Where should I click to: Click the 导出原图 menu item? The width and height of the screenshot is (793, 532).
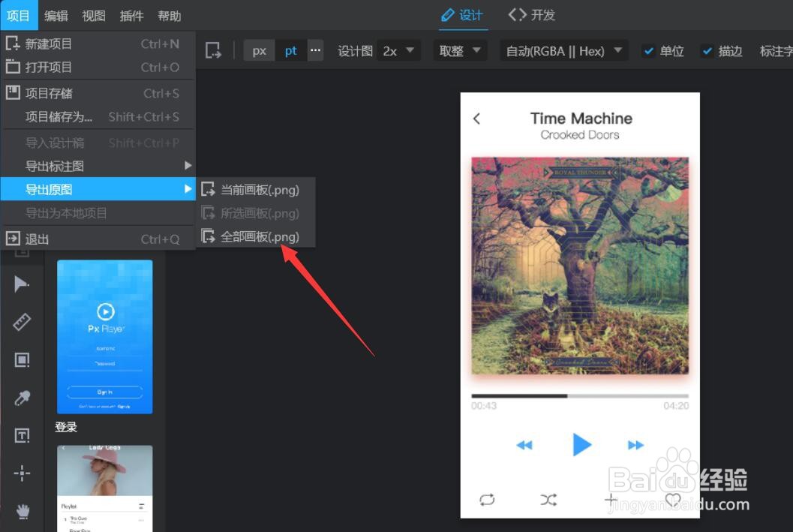coord(98,189)
